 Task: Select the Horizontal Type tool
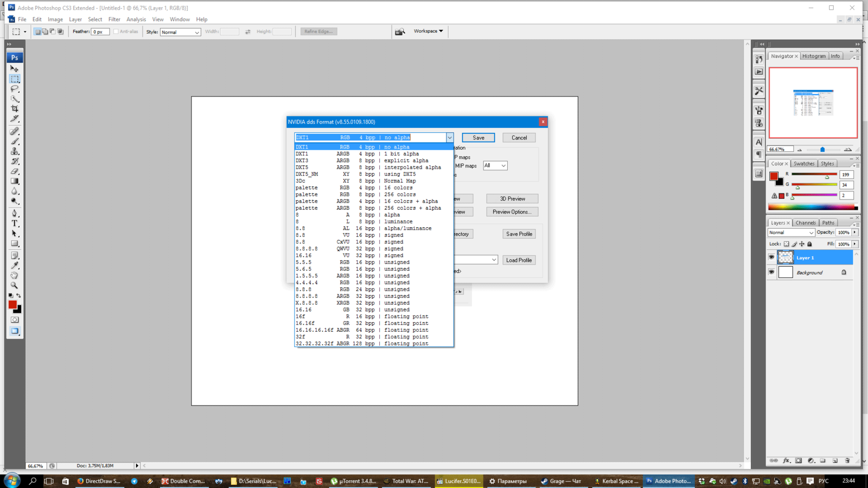[x=15, y=223]
